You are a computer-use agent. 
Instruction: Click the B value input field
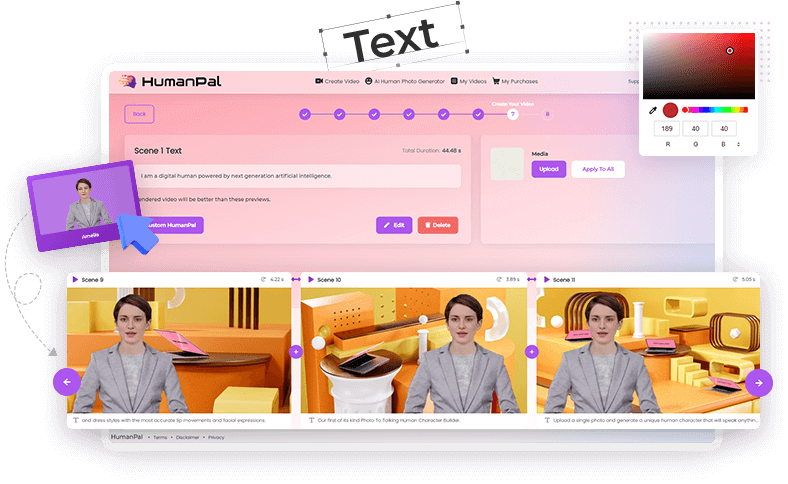[x=724, y=129]
